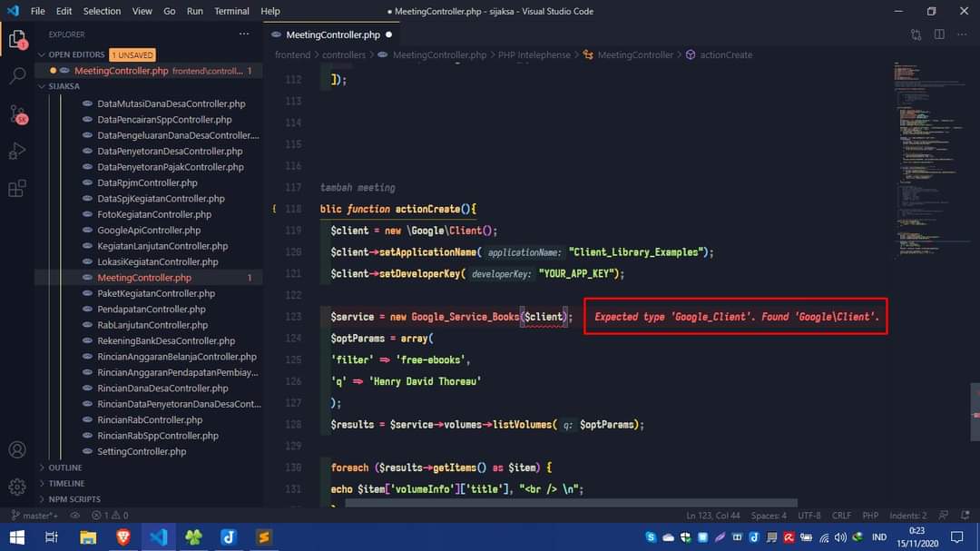980x551 pixels.
Task: Click the feedback icon in status bar
Action: click(944, 516)
